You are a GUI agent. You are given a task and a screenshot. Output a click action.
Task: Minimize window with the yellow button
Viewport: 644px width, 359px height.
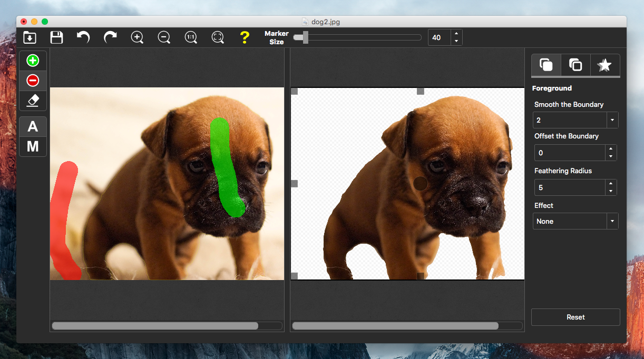click(34, 22)
